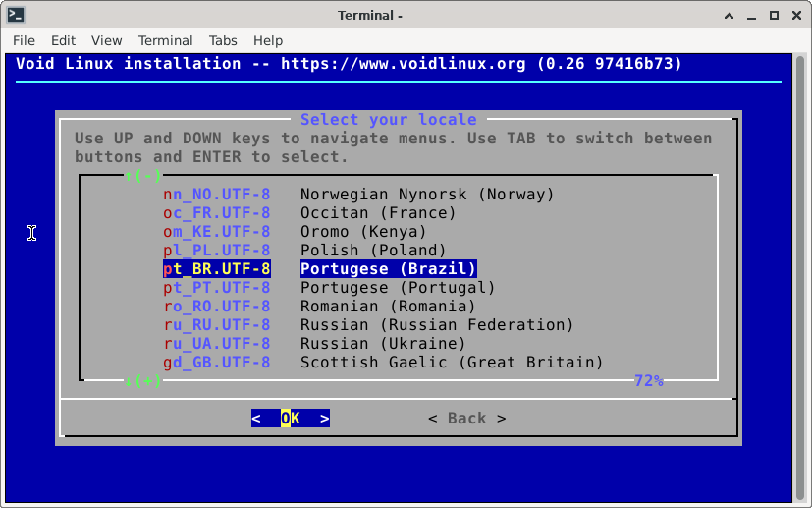Click the scroll down indicator below list

pyautogui.click(x=143, y=381)
